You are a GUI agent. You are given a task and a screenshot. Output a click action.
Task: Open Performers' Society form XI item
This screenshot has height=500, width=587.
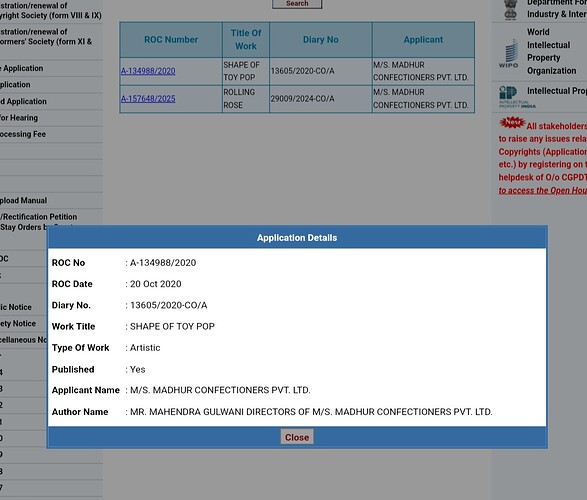click(x=46, y=37)
